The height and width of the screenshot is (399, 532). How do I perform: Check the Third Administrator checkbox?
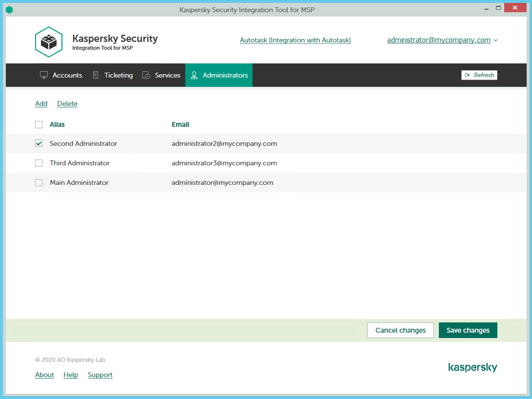[x=39, y=163]
